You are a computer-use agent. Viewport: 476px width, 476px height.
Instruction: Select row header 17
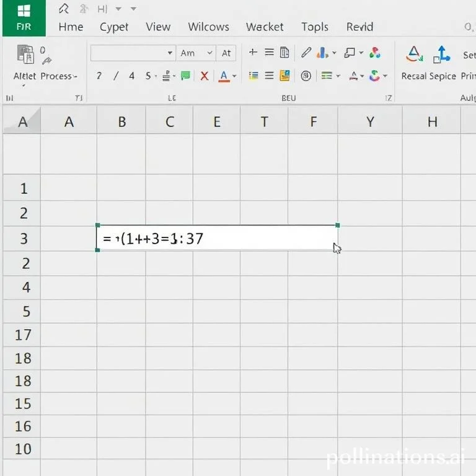[22, 335]
